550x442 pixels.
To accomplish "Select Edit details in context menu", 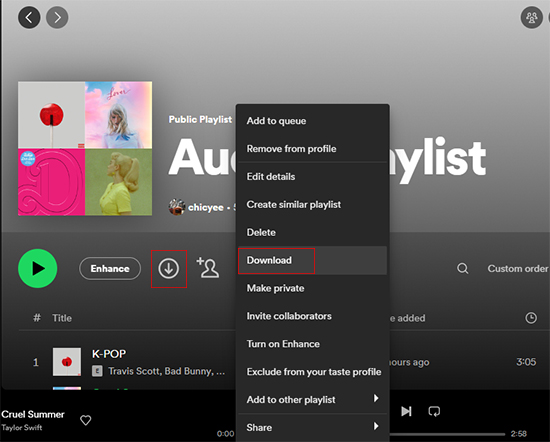I will pos(313,176).
